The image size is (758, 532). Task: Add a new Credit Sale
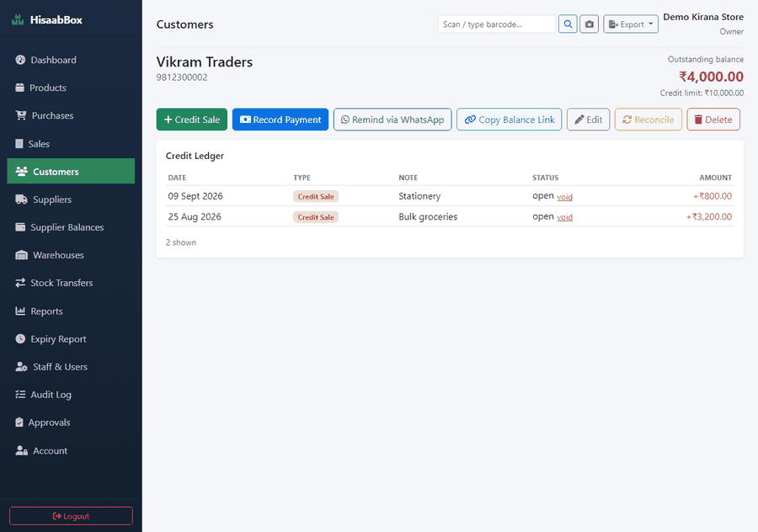pos(191,120)
